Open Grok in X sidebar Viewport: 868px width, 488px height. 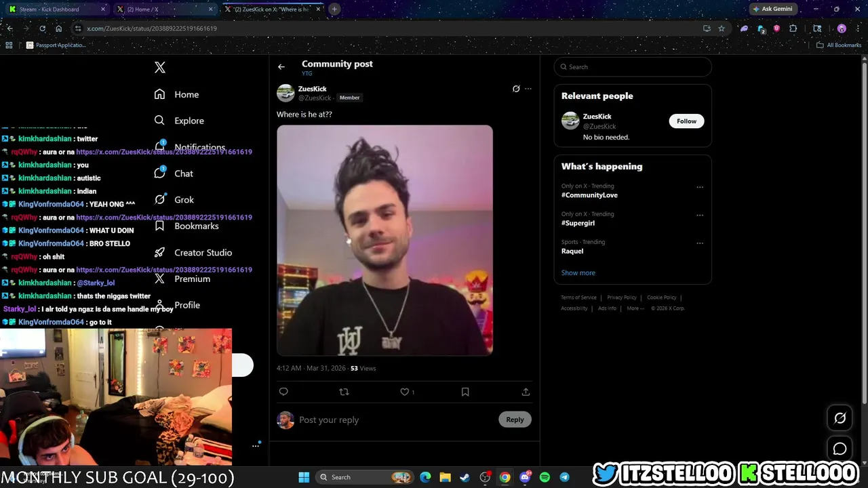174,200
